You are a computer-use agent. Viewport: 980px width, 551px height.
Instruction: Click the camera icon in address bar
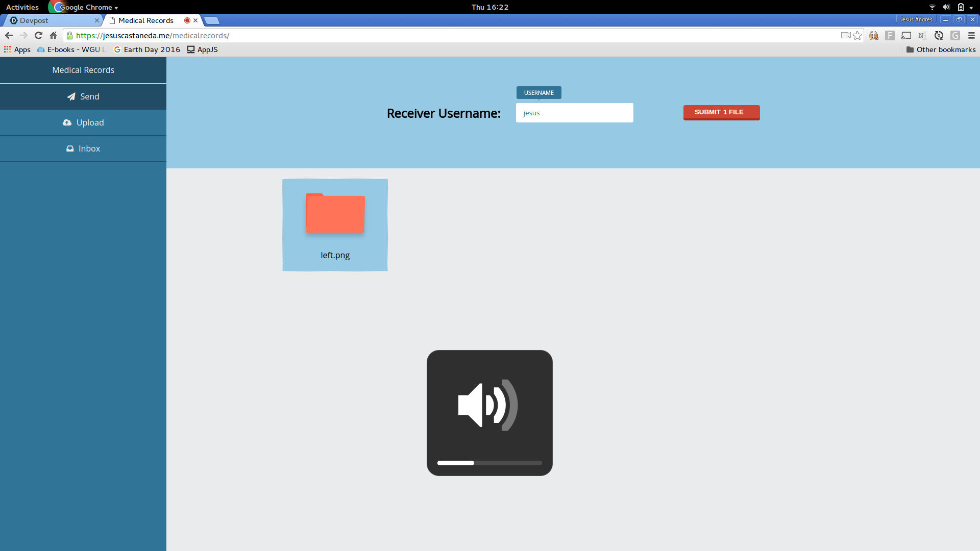pos(845,36)
